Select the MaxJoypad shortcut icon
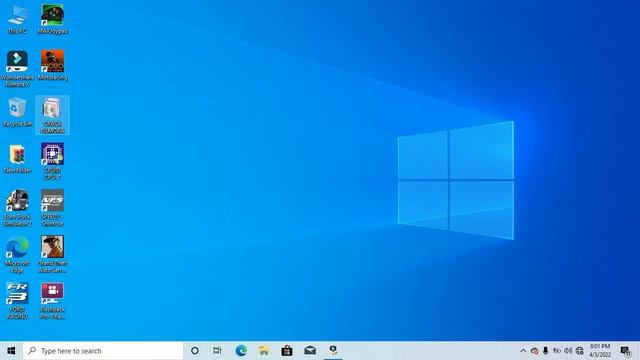The image size is (640, 360). (52, 19)
